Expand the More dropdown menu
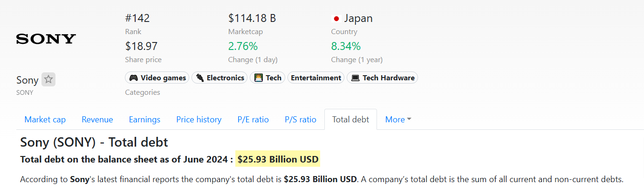This screenshot has height=191, width=644. pos(398,120)
